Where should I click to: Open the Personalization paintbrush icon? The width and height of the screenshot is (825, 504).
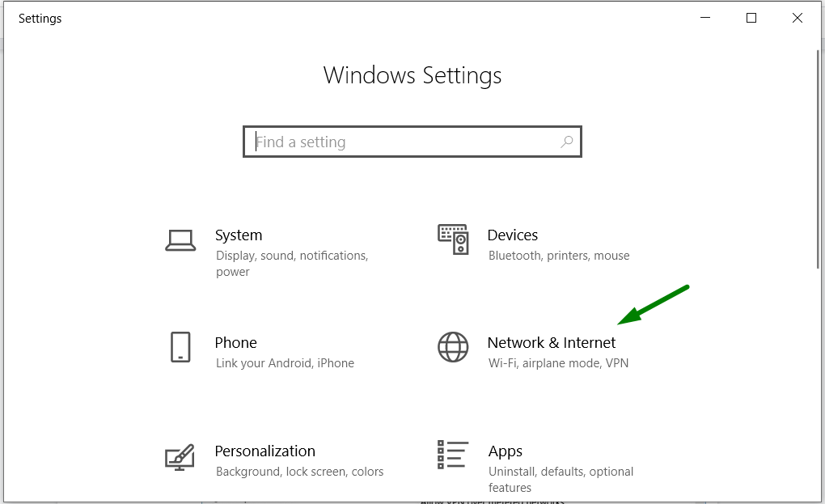pos(180,457)
